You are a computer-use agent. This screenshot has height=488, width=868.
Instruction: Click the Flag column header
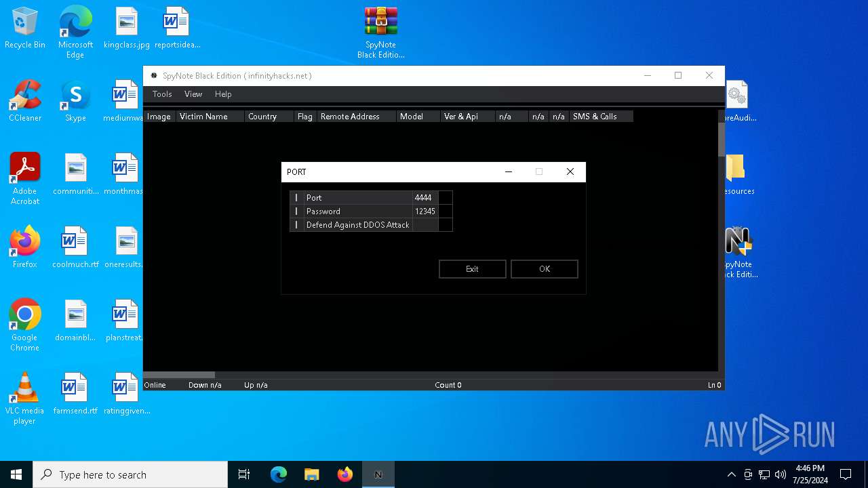click(x=306, y=117)
